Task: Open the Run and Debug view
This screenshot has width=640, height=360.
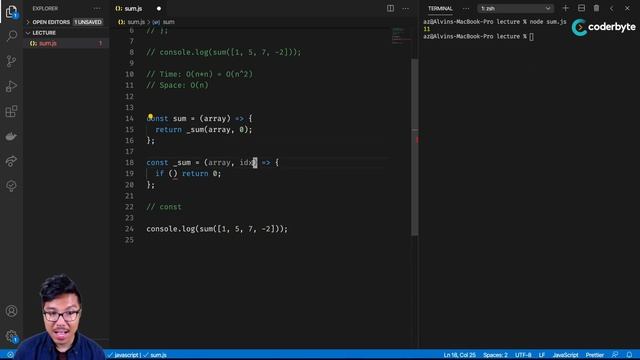Action: pos(11,87)
